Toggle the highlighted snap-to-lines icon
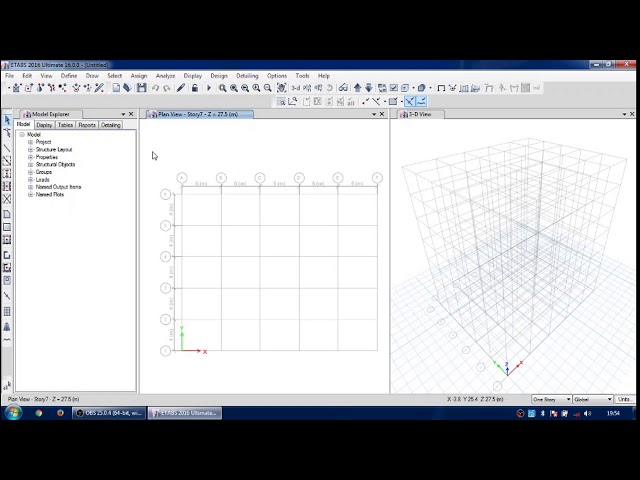640x480 pixels. [421, 101]
